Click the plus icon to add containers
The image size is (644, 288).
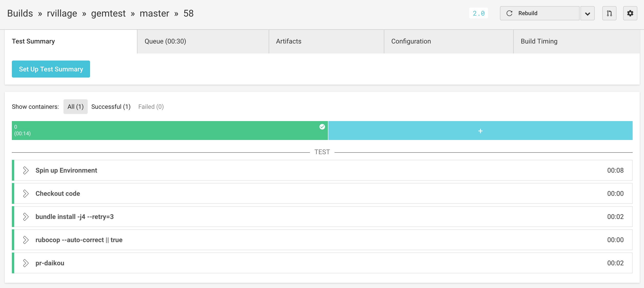pos(480,131)
